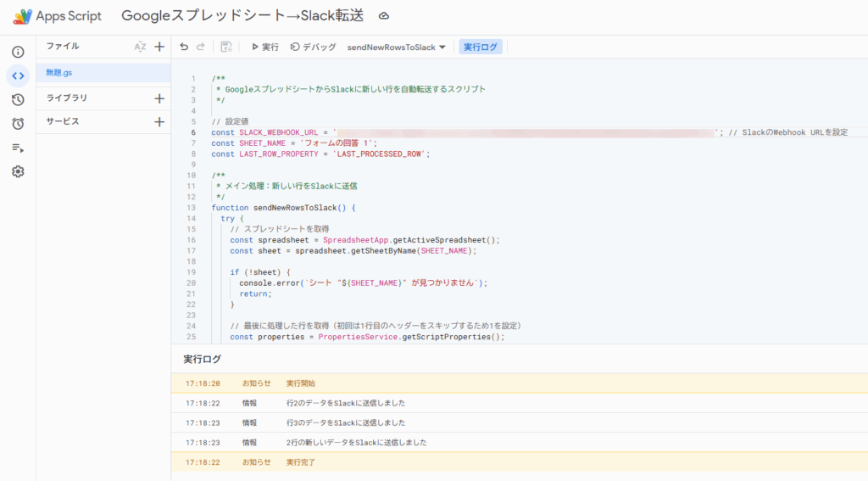Click the サービス section label

[x=63, y=121]
